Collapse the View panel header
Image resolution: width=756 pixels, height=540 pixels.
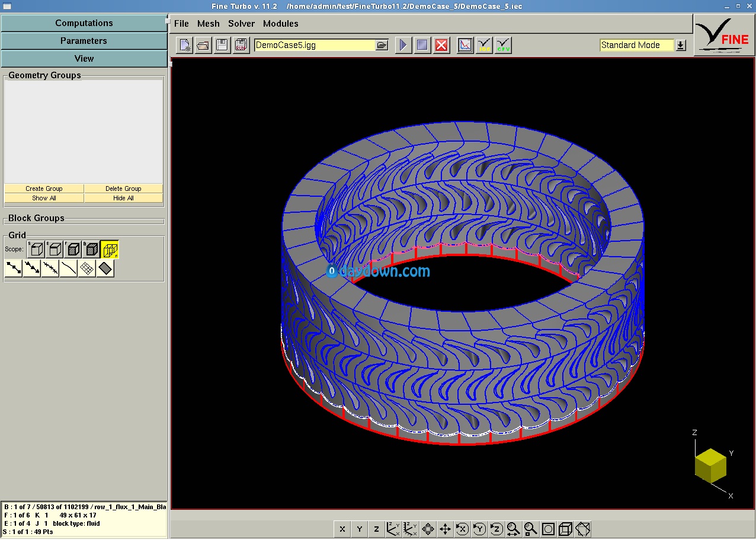click(x=84, y=59)
